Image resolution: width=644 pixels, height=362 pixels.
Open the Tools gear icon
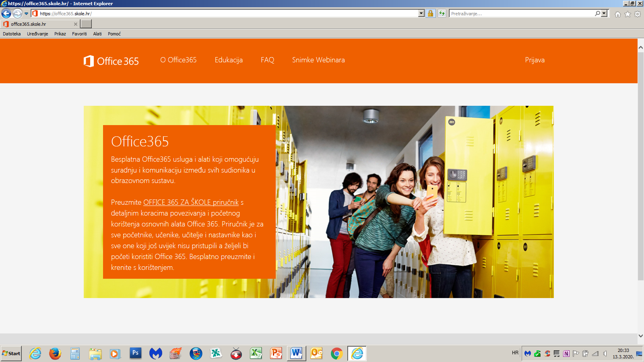click(x=638, y=14)
